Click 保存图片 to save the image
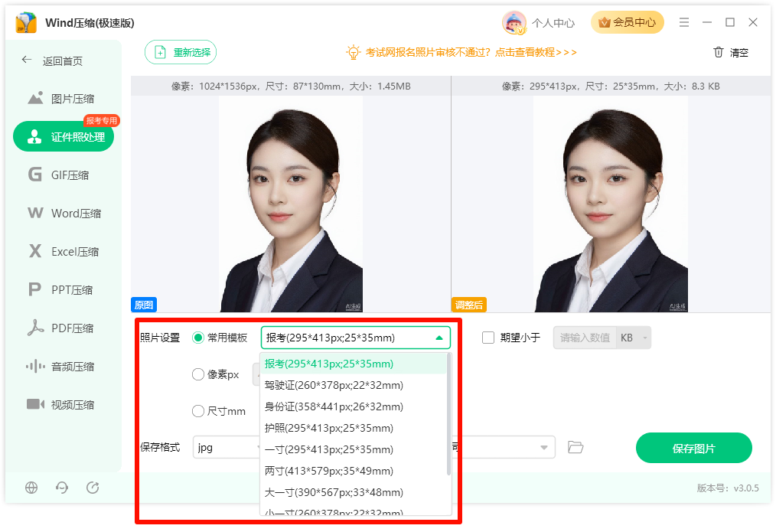Screen dimensions: 776x532 tap(694, 448)
